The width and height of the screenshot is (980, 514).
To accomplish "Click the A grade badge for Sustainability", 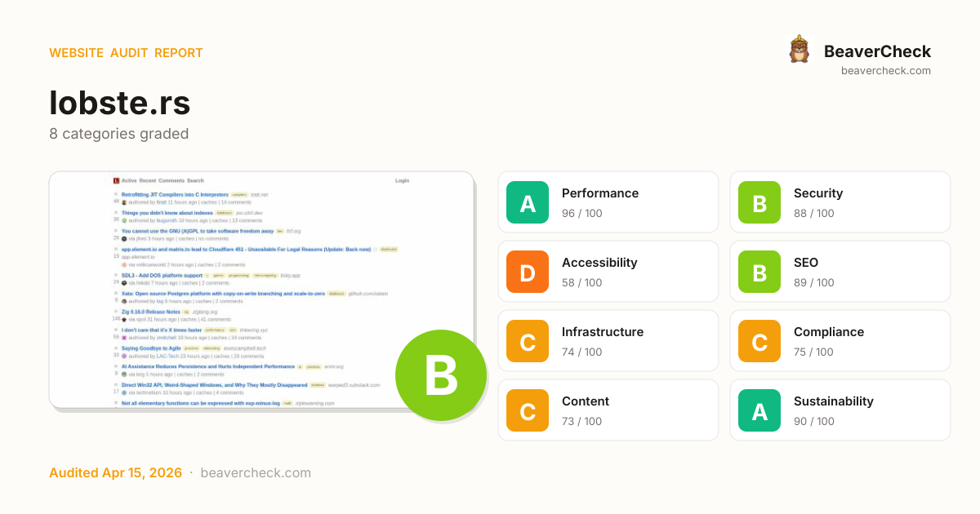I will coord(759,411).
